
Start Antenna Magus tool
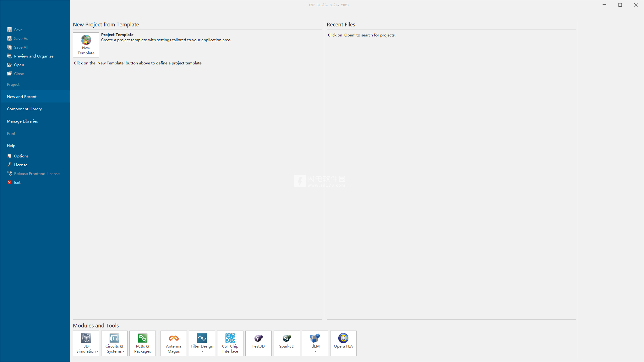tap(174, 343)
